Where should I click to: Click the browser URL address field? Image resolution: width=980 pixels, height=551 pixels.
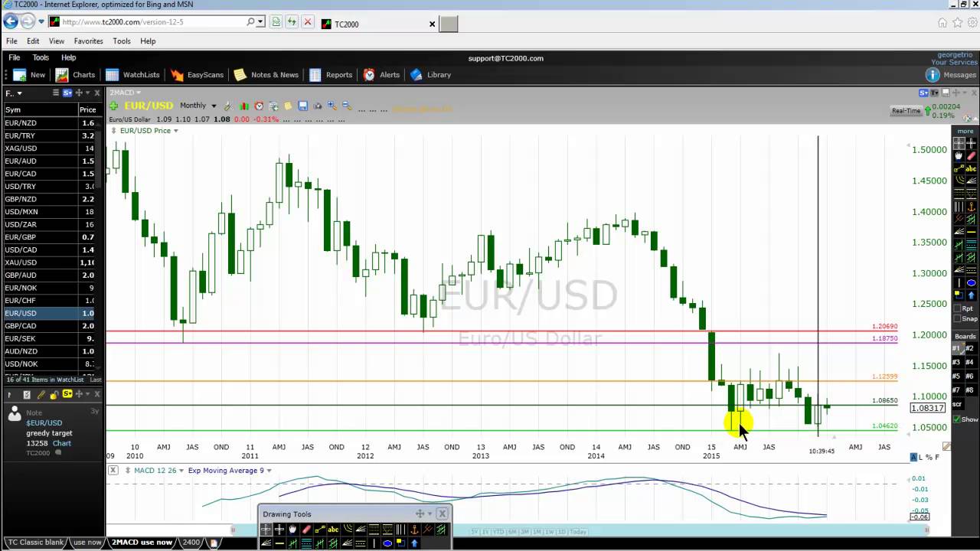click(153, 22)
